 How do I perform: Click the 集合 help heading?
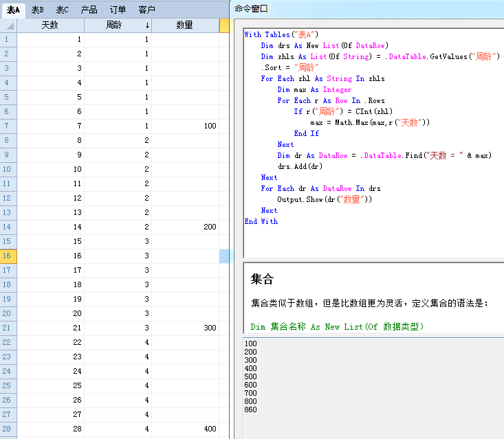(x=262, y=279)
